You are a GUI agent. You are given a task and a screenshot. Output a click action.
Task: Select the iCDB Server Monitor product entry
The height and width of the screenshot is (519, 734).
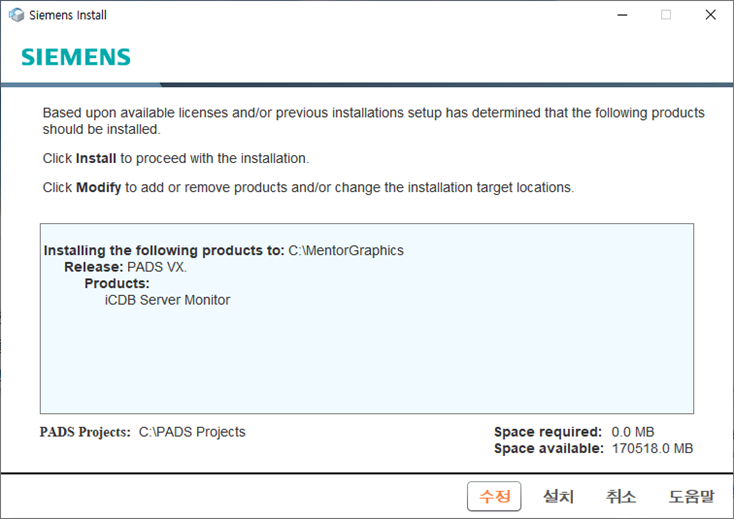point(167,300)
